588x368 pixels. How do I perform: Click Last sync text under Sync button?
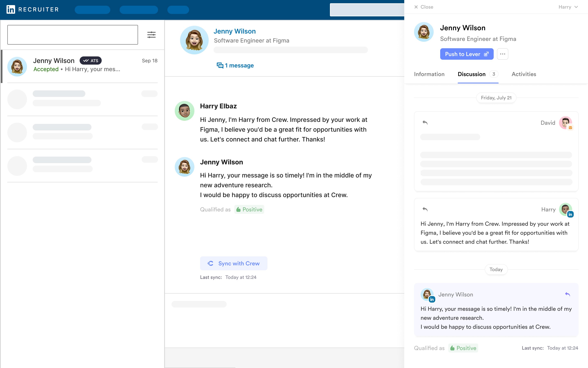coord(228,277)
